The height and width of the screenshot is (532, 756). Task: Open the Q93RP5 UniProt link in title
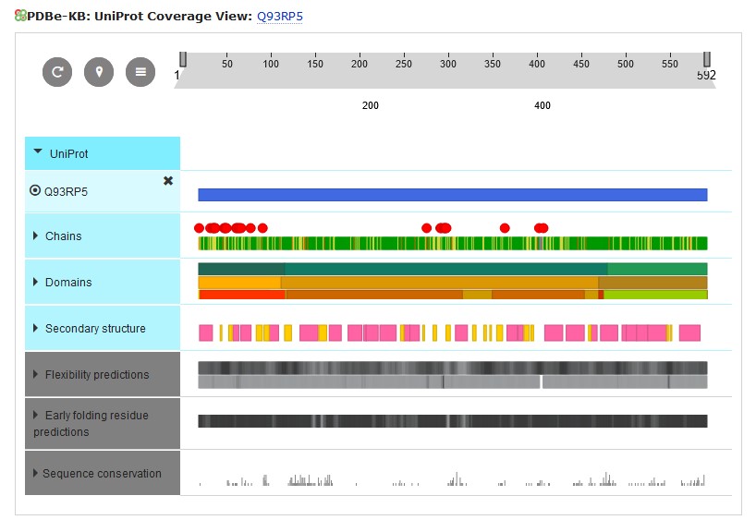(279, 17)
